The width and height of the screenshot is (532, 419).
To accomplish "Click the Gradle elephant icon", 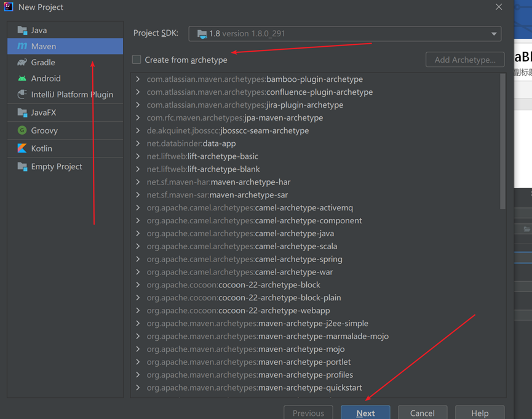I will click(x=22, y=62).
